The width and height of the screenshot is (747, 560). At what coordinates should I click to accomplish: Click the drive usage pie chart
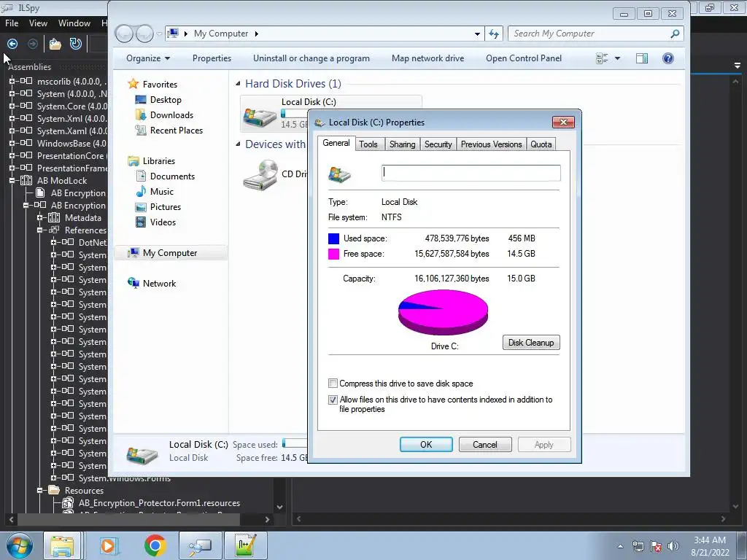443,312
